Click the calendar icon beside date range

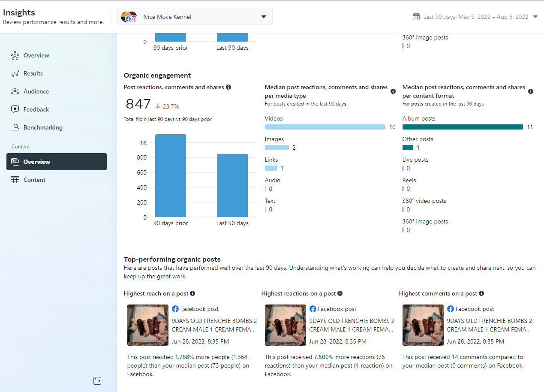click(x=416, y=17)
